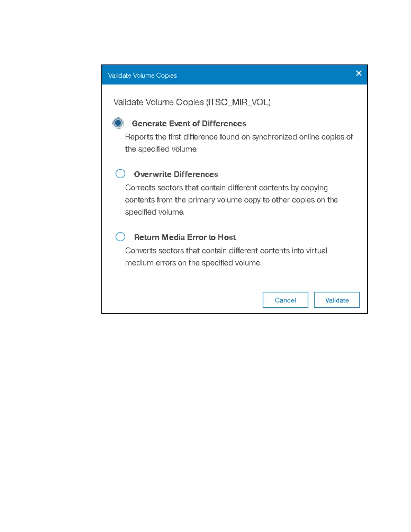The width and height of the screenshot is (411, 532).
Task: Click the 'Generate Event of Differences' bold label
Action: tap(189, 124)
